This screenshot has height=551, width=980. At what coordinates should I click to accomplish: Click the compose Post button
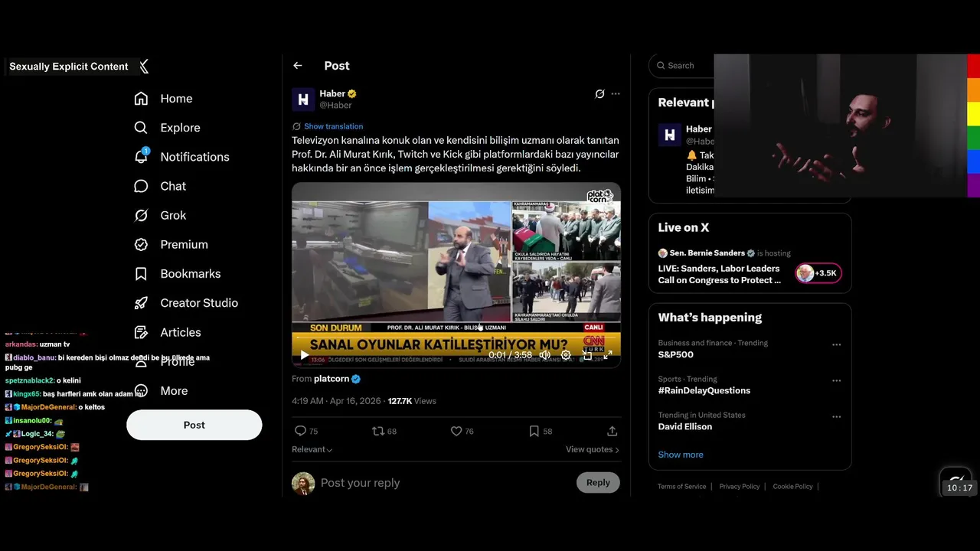pos(194,425)
